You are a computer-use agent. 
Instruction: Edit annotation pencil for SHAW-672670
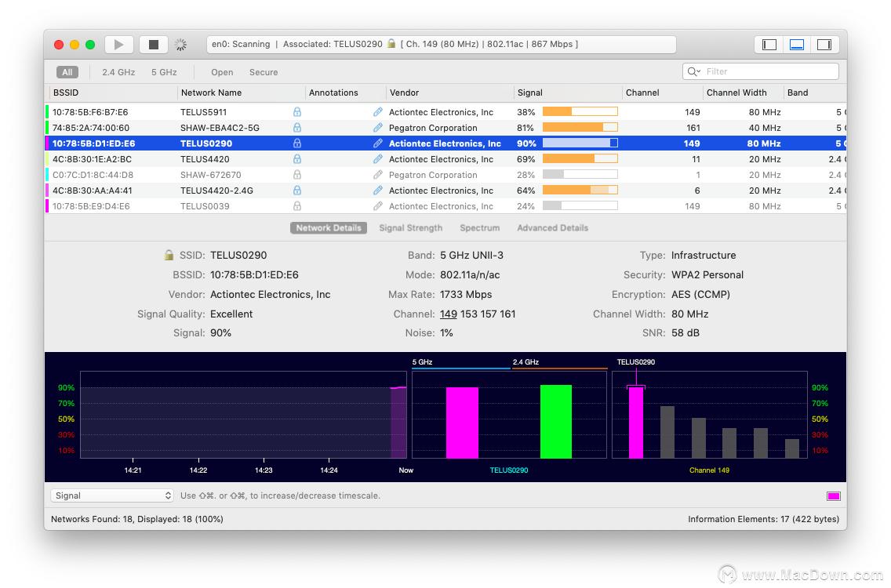[x=378, y=175]
